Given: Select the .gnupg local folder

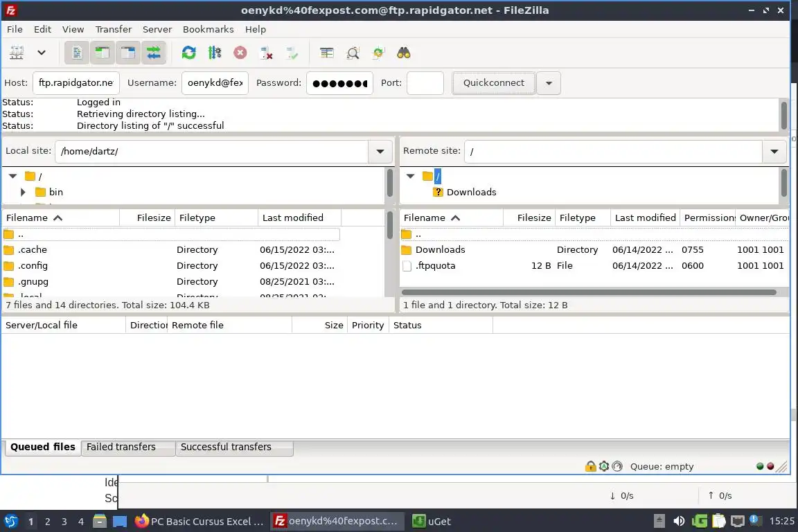Looking at the screenshot, I should click(x=171, y=281).
